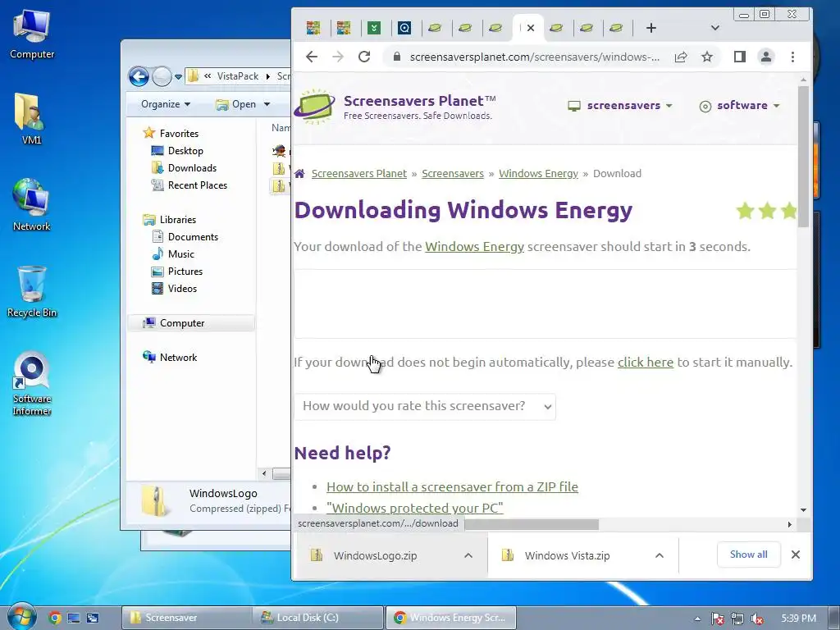This screenshot has width=840, height=630.
Task: Click the share page icon in address bar
Action: pyautogui.click(x=681, y=57)
